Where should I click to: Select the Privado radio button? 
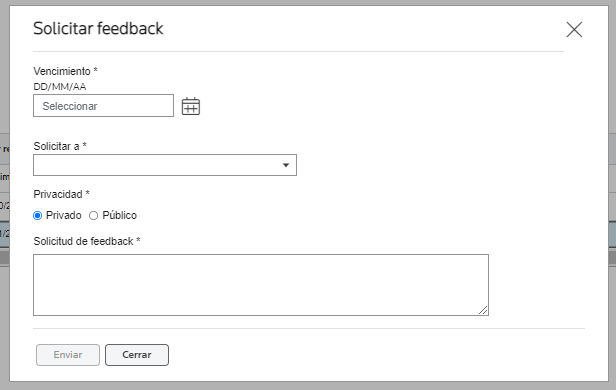tap(38, 216)
